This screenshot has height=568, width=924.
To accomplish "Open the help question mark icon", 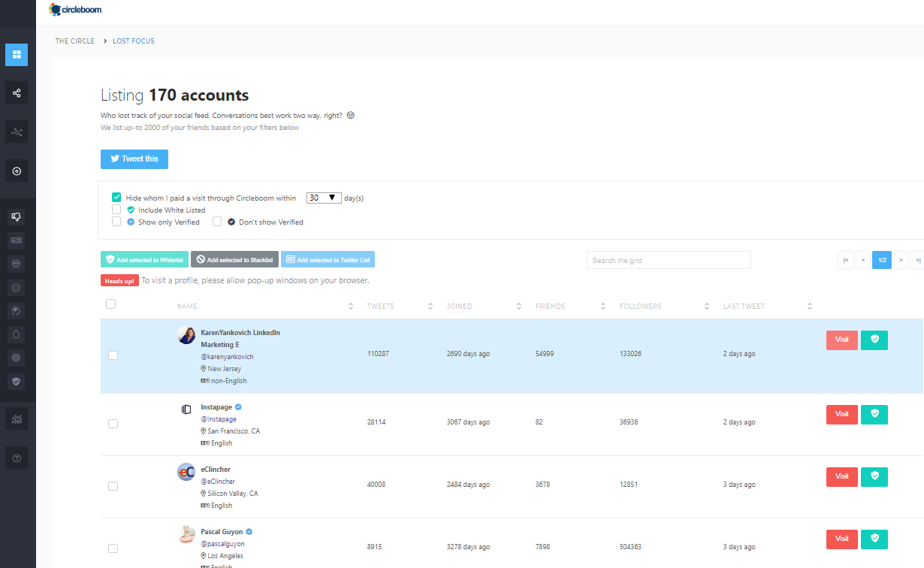I will click(17, 458).
